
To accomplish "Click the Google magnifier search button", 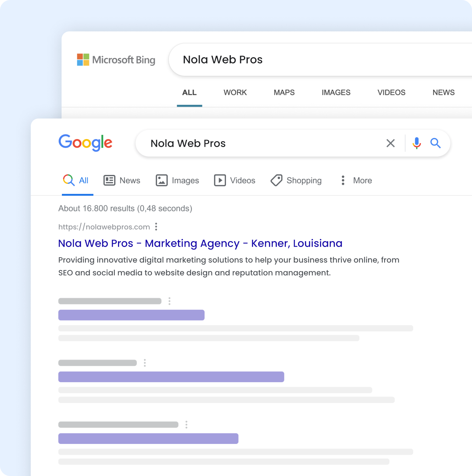I will [x=435, y=143].
